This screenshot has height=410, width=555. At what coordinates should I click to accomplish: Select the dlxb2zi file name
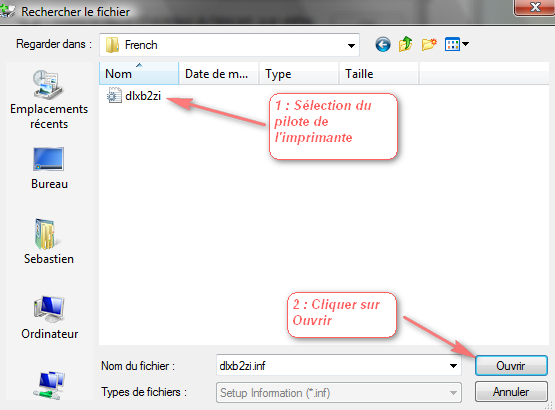coord(143,96)
